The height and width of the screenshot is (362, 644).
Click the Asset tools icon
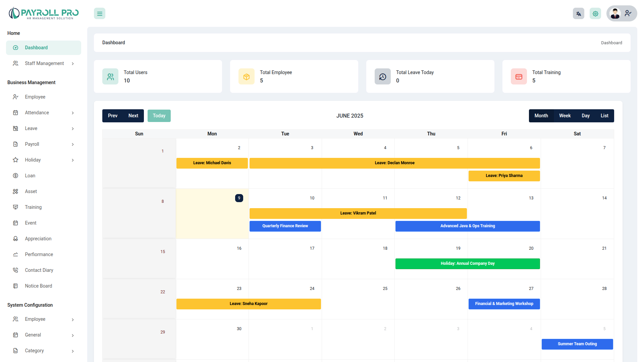coord(15,191)
